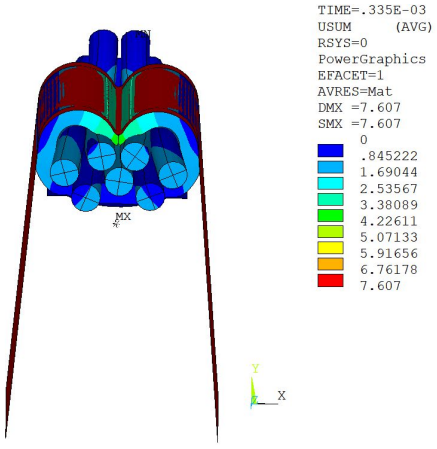Screen dimensions: 437x449
Task: Click legend value .845222
Action: (x=389, y=156)
